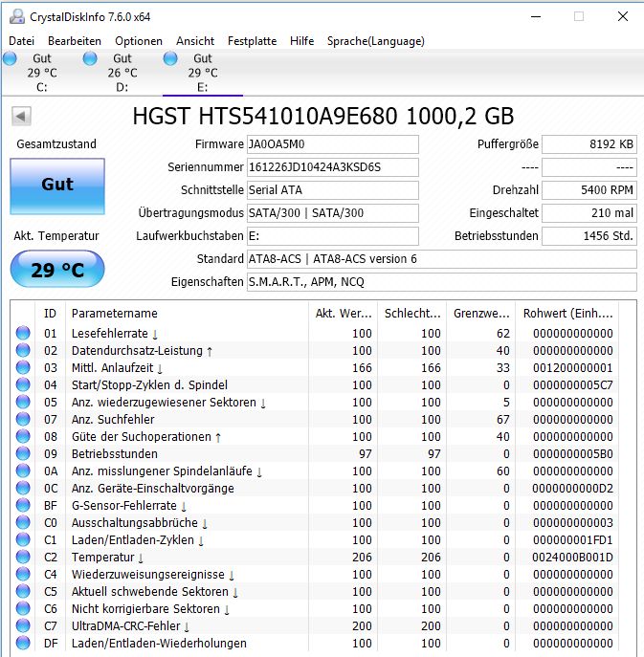Click the blue Gut health status button
Viewport: 644px width, 657px height.
tap(57, 186)
